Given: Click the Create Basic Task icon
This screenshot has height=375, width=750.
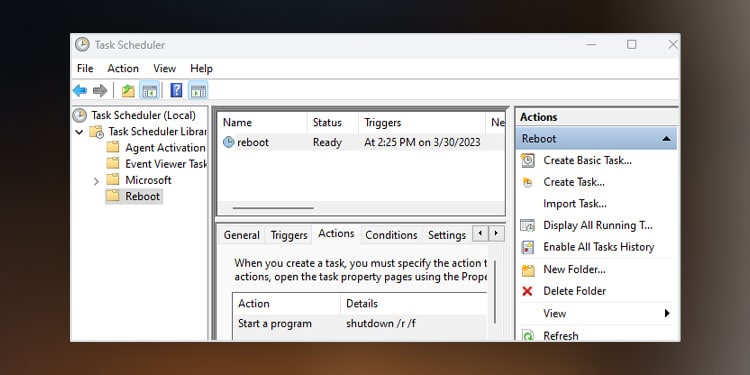Looking at the screenshot, I should point(528,160).
